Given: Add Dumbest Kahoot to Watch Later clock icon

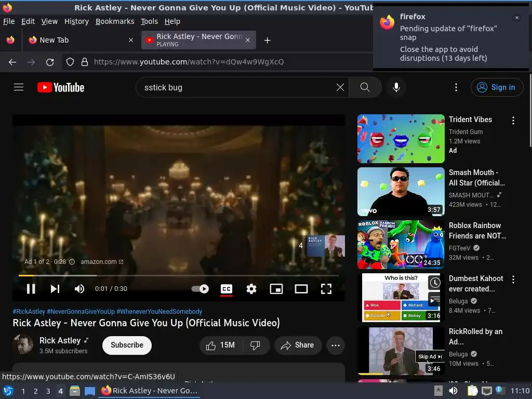Looking at the screenshot, I should 435,282.
